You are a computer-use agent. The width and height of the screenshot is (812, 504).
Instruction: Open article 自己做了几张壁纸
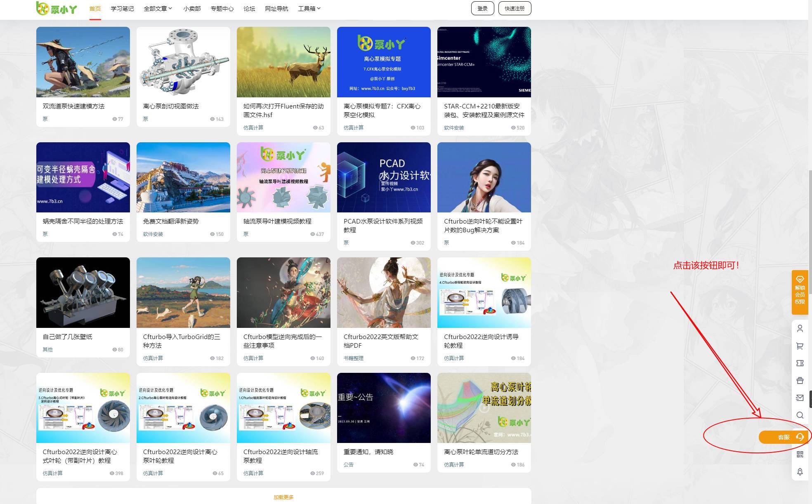tap(67, 337)
